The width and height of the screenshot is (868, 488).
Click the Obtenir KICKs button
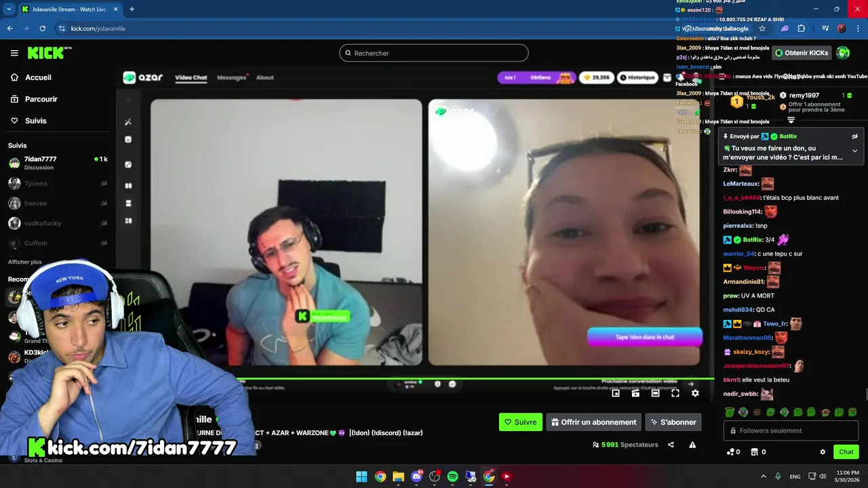(802, 53)
